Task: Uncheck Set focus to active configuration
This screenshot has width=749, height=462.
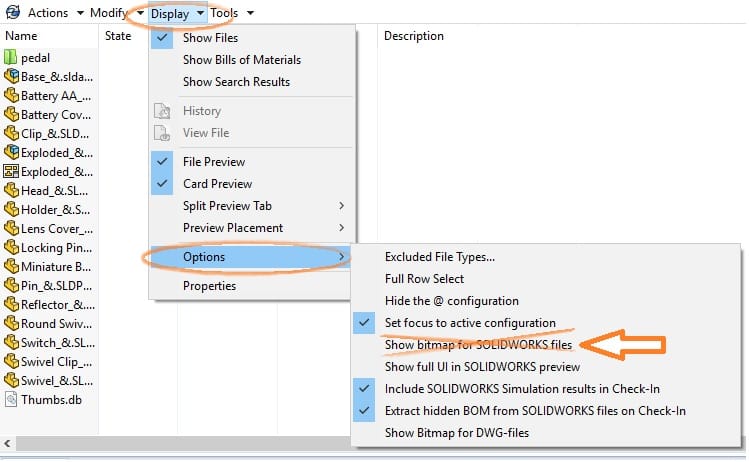Action: pos(470,323)
